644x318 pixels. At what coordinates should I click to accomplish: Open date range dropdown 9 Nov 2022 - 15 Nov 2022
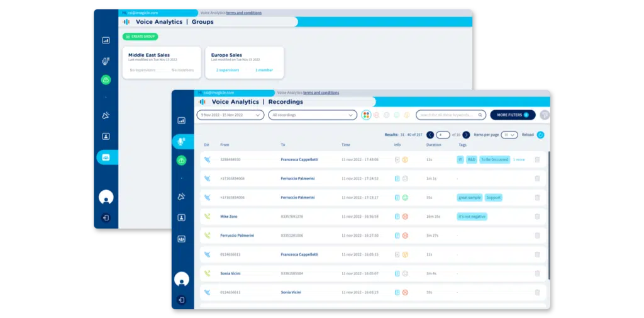pyautogui.click(x=230, y=115)
